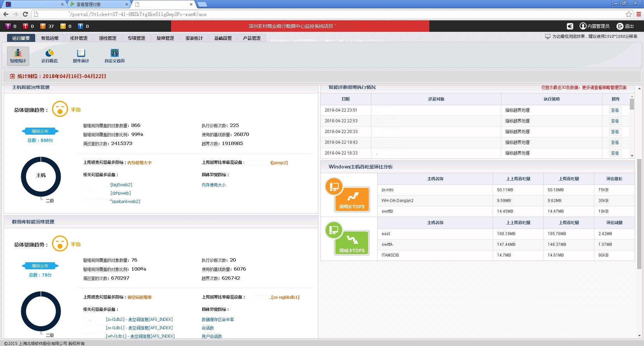Click the 周减少TOP3 green icon
644x346 pixels.
point(352,243)
